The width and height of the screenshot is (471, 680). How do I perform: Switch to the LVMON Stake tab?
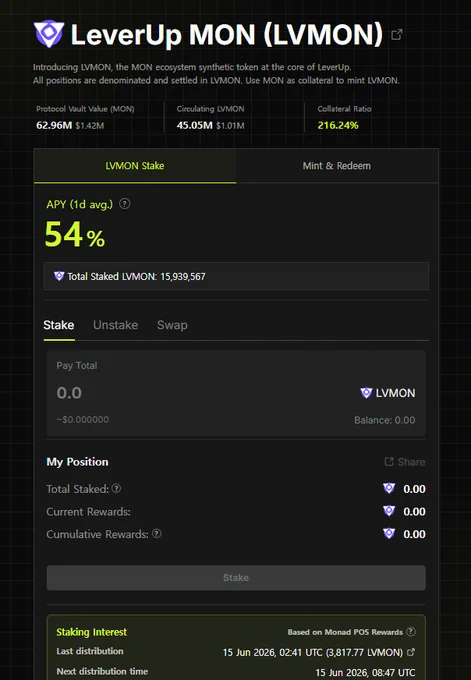(135, 166)
